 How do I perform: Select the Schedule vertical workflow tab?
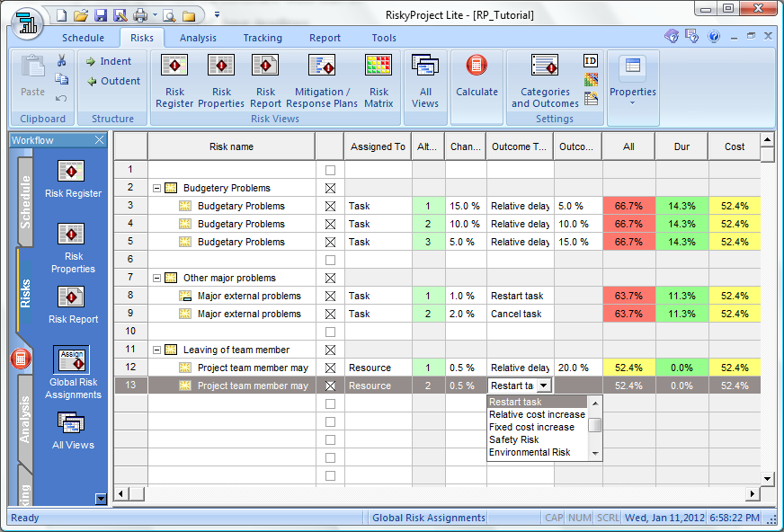tap(25, 202)
